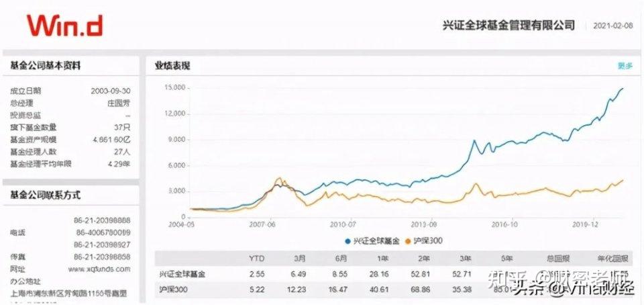Click the 5年 column header

click(x=506, y=259)
